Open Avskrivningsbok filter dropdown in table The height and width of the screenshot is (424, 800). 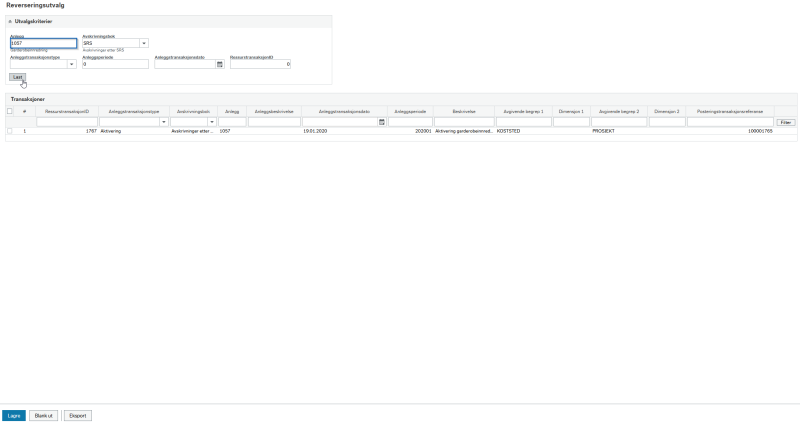(212, 122)
